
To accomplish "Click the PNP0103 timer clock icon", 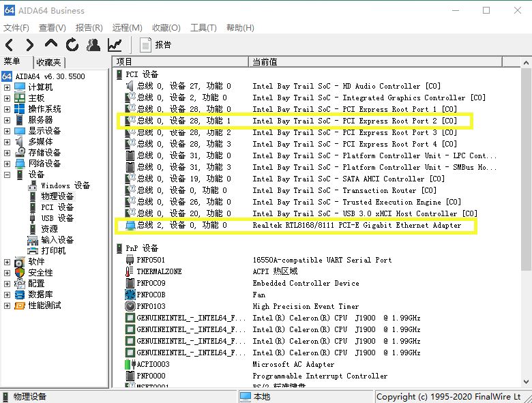I will click(x=130, y=306).
